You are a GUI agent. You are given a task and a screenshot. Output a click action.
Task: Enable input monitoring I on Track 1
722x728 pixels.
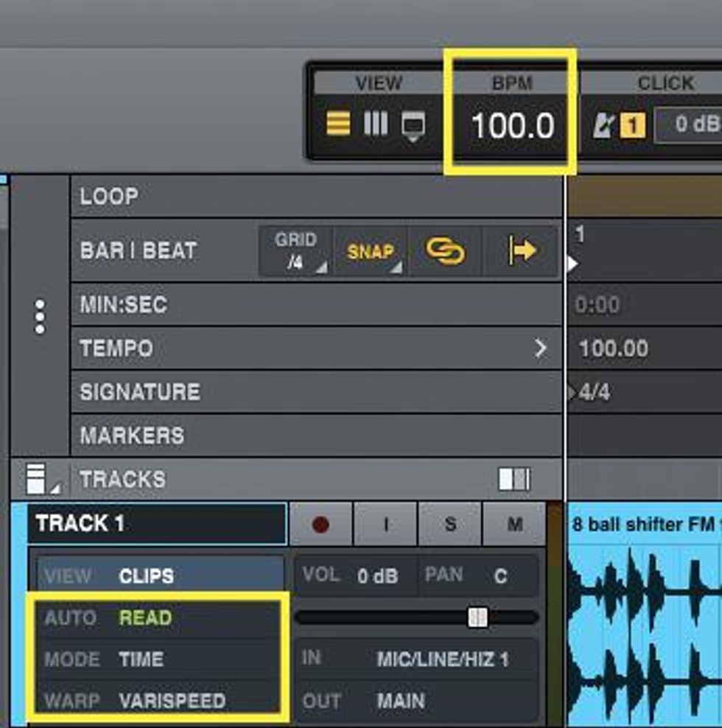pos(385,524)
